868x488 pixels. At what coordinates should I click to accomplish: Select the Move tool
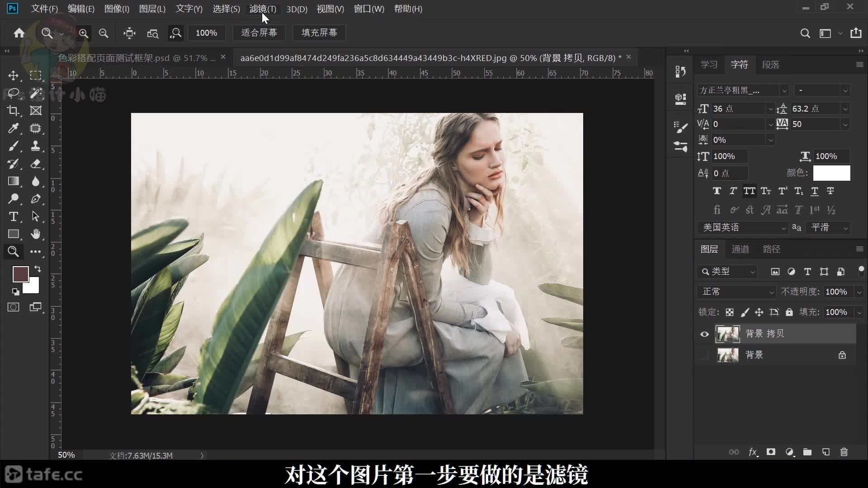13,75
